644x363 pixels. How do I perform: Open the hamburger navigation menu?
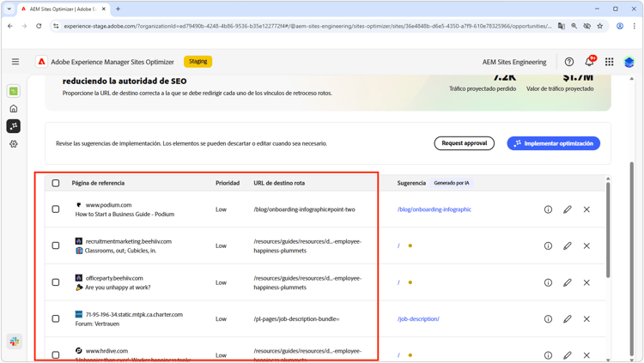click(15, 62)
